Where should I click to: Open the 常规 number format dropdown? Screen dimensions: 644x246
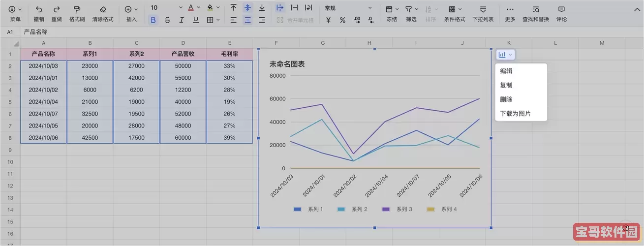tap(348, 8)
